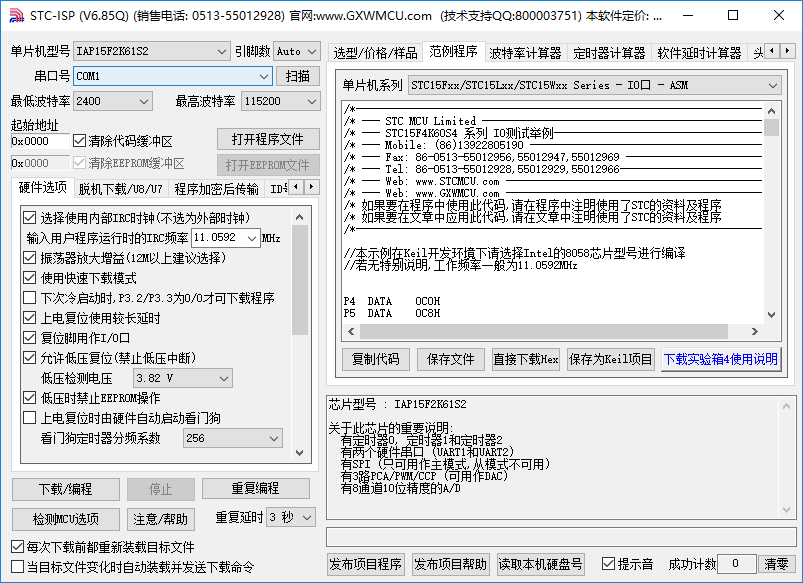
Task: Click 读取本机硬盘号 button
Action: pyautogui.click(x=540, y=564)
